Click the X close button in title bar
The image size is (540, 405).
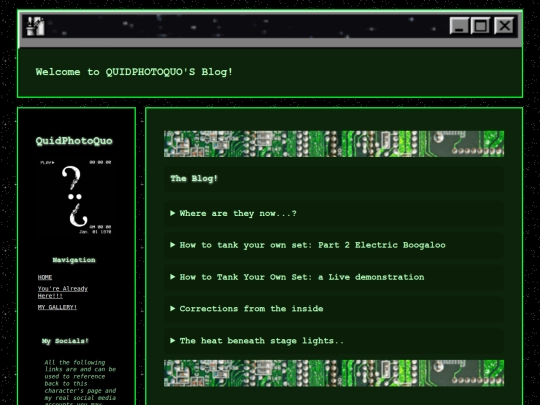click(x=504, y=25)
